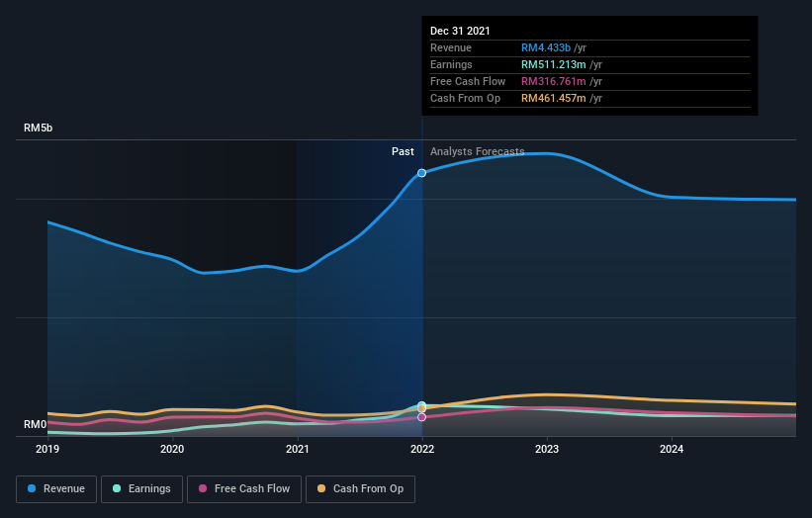Viewport: 812px width, 518px height.
Task: Click the RM461.457m cash from op value
Action: coord(554,98)
